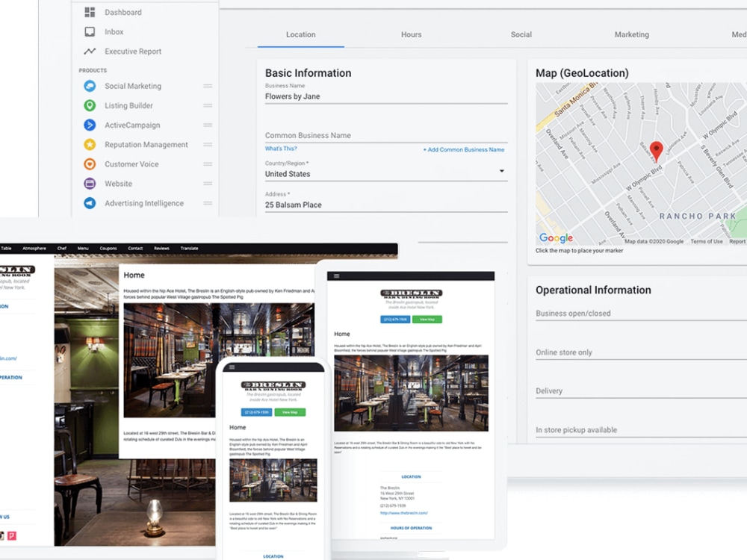Click the Breslin logo in tablet preview
Viewport: 747px width, 560px height.
coord(411,293)
